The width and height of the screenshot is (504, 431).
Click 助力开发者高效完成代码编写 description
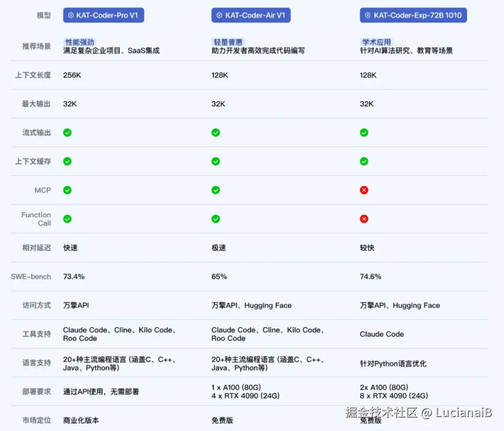point(258,50)
